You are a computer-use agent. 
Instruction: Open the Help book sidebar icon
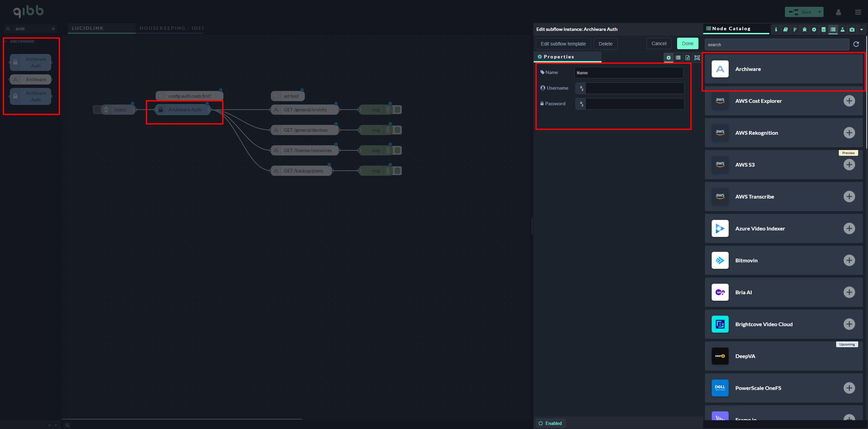(x=785, y=30)
